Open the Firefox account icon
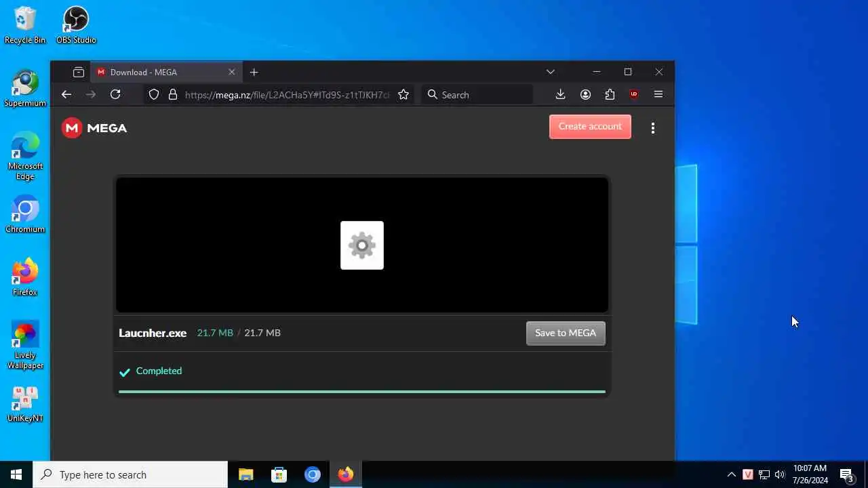868x488 pixels. [585, 95]
